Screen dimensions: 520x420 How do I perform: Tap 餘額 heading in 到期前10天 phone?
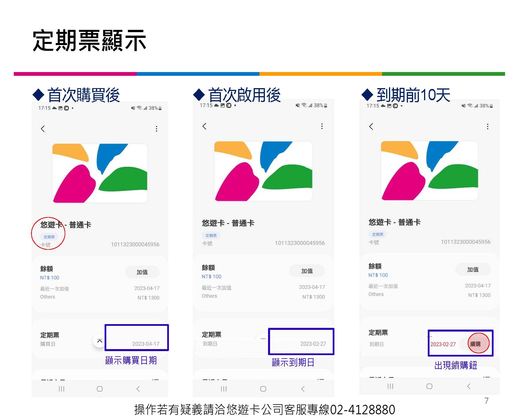(x=375, y=266)
